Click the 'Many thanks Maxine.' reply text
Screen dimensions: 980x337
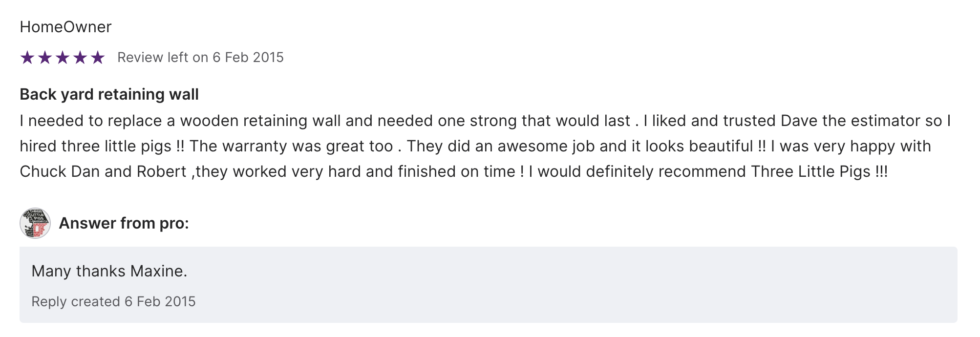point(109,271)
